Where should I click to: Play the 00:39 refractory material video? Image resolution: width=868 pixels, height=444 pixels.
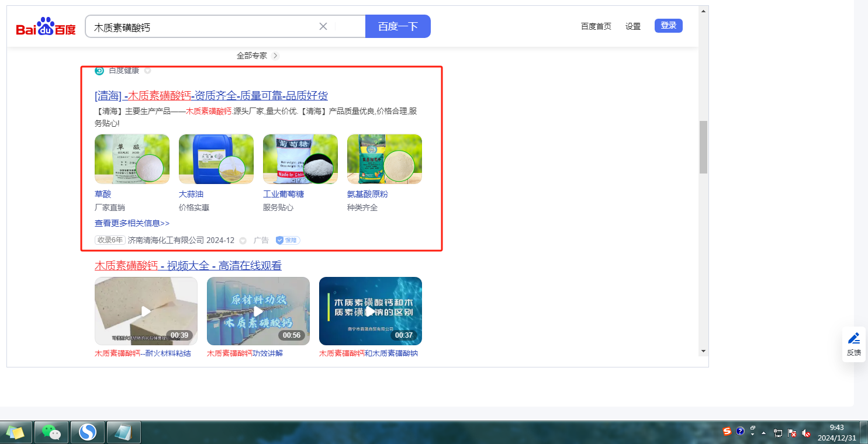click(x=146, y=311)
